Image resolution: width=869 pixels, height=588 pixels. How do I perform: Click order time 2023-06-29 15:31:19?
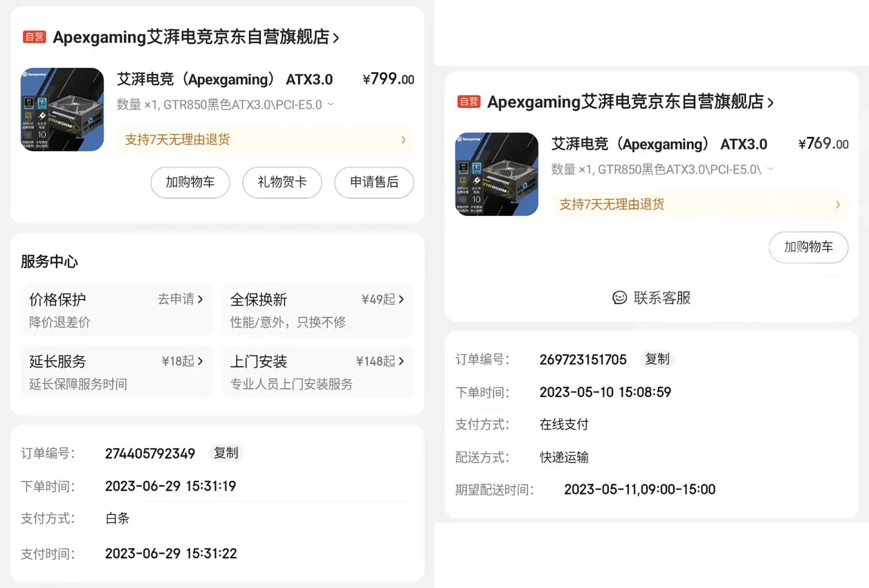pos(171,486)
